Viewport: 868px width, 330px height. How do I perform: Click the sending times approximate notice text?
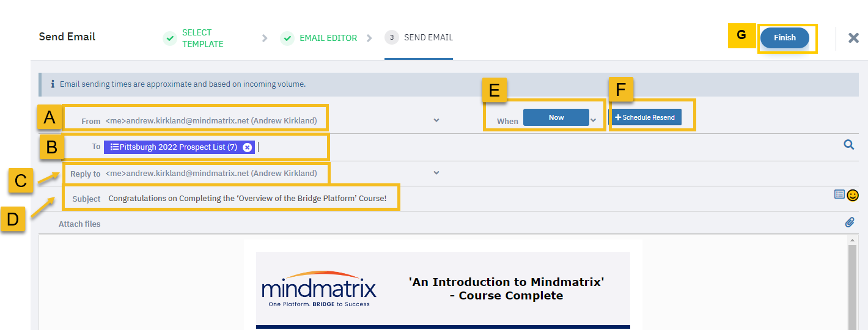tap(183, 84)
